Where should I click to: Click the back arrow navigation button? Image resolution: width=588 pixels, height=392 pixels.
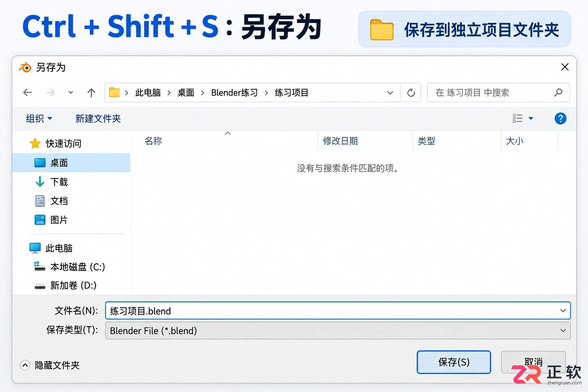pyautogui.click(x=27, y=93)
